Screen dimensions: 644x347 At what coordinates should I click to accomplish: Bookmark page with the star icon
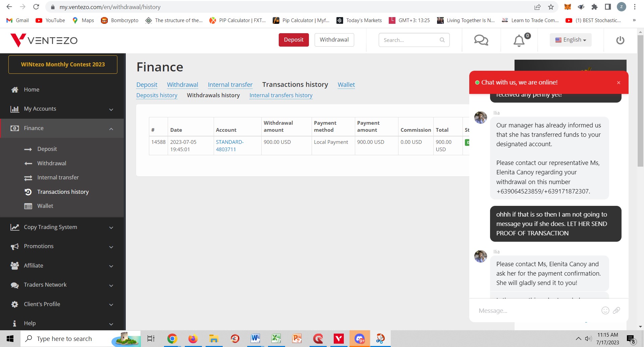(x=551, y=7)
